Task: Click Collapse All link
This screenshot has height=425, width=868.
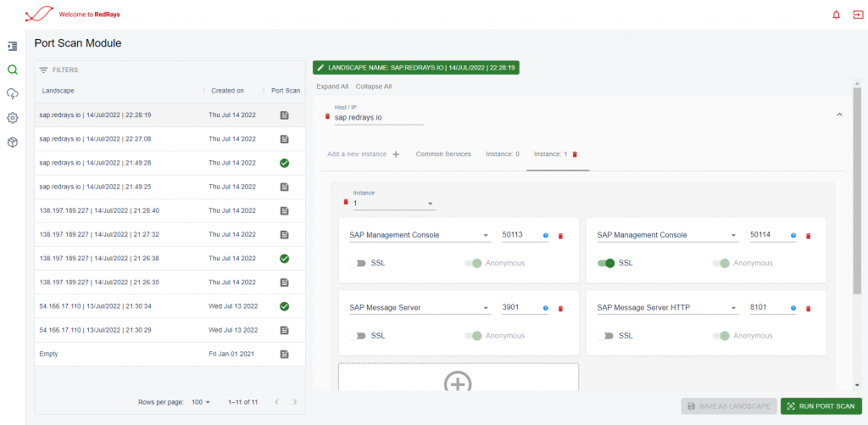Action: [x=374, y=87]
